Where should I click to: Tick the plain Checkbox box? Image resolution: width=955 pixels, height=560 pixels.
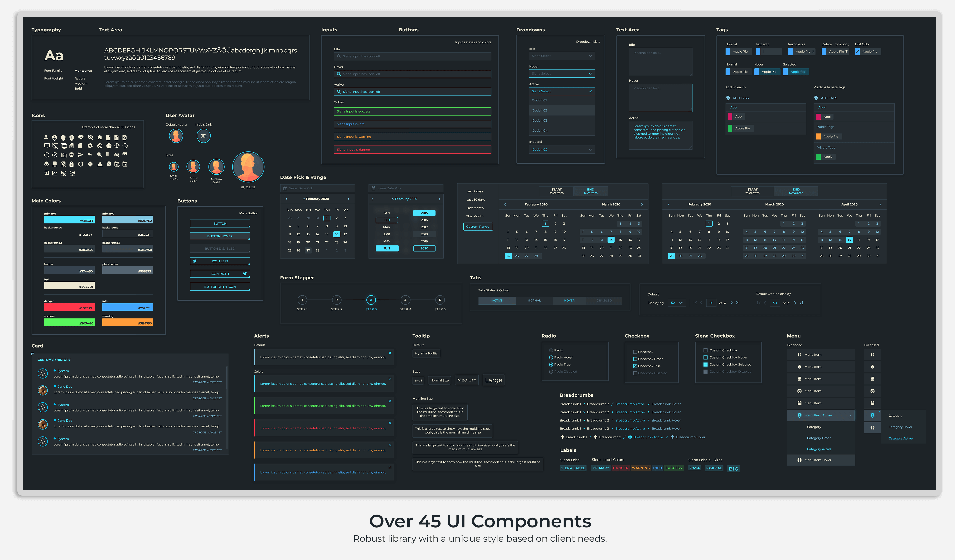[635, 352]
